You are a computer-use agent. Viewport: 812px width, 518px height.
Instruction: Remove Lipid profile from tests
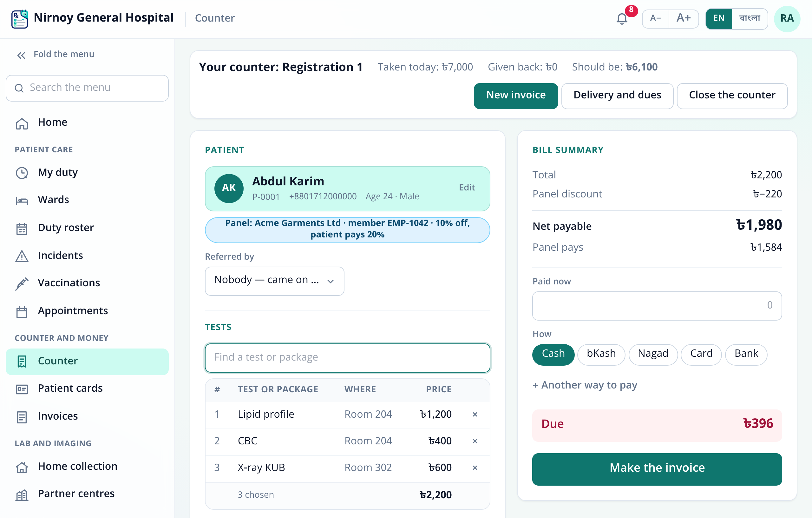(x=475, y=414)
